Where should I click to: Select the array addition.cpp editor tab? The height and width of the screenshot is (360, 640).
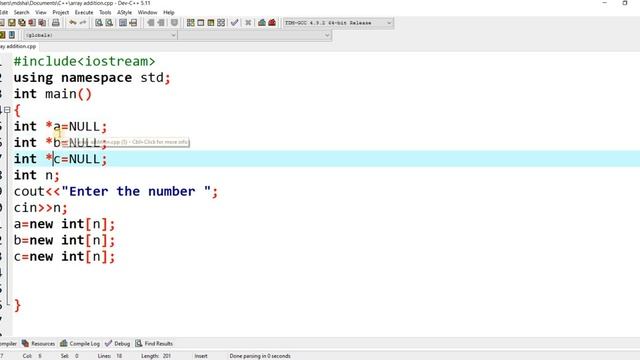point(18,47)
